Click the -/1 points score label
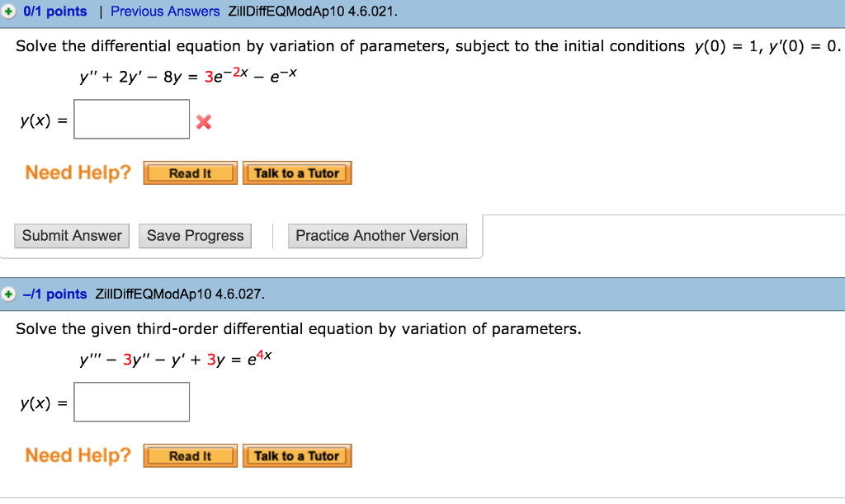The height and width of the screenshot is (504, 845). point(55,294)
